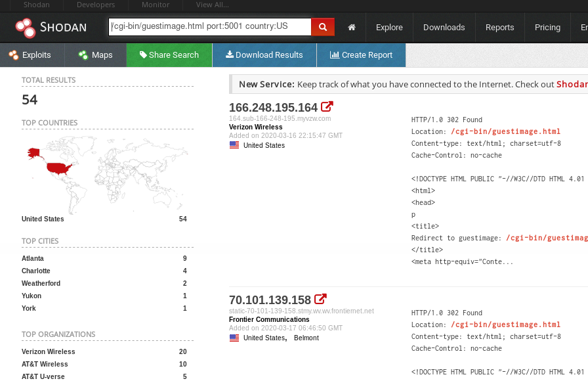The height and width of the screenshot is (381, 588).
Task: Click the red search magnifier button
Action: coord(323,27)
